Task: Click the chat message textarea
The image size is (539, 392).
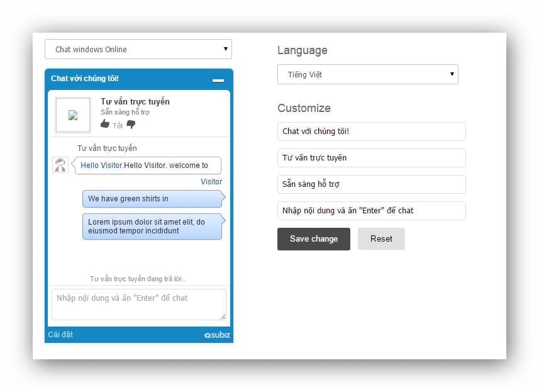Action: [x=139, y=305]
